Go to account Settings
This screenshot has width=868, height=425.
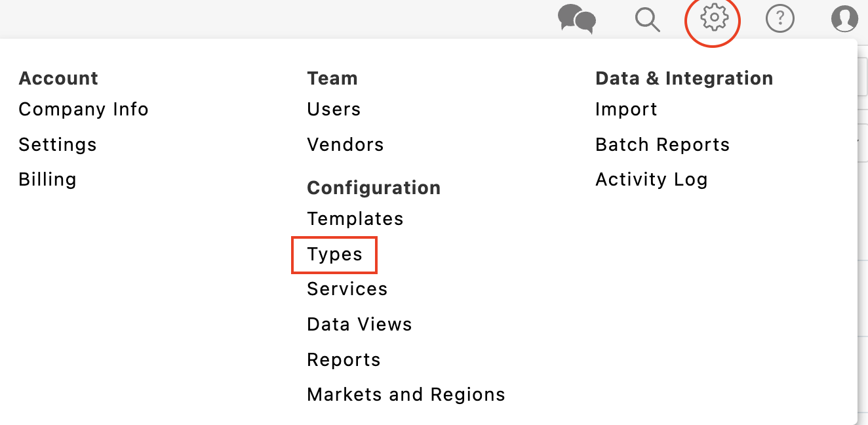tap(58, 145)
